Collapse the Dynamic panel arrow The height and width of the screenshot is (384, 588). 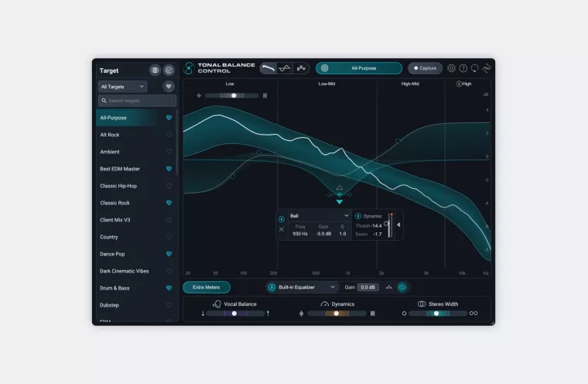point(398,225)
